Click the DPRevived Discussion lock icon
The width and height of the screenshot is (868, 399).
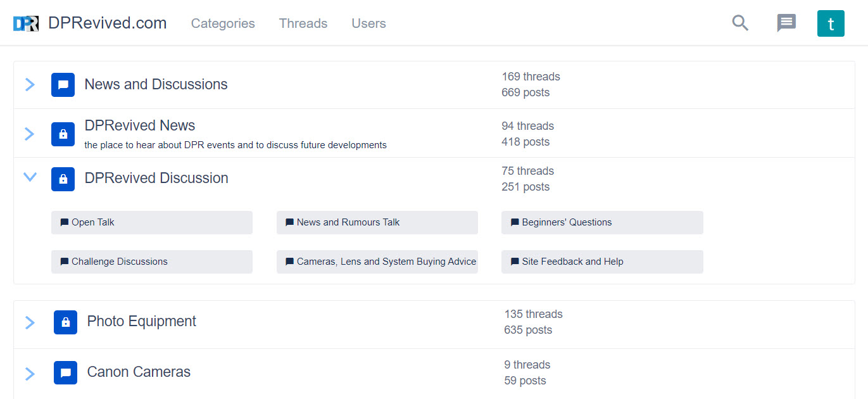click(x=63, y=179)
